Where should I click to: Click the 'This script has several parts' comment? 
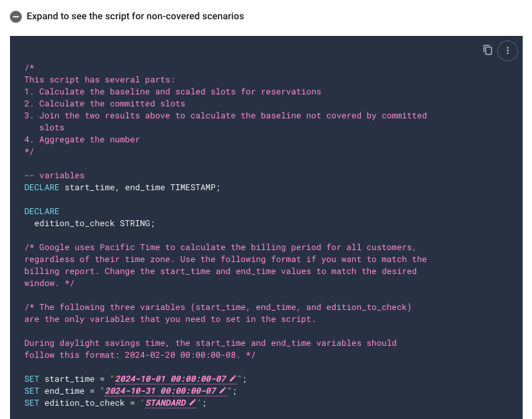[x=100, y=80]
